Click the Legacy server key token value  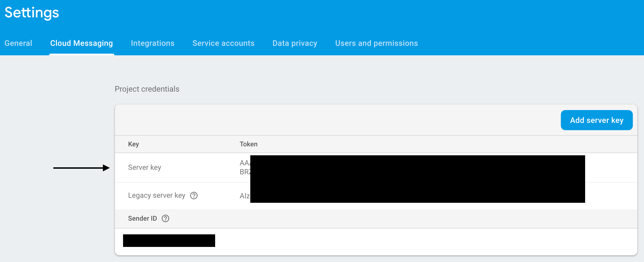pyautogui.click(x=412, y=196)
